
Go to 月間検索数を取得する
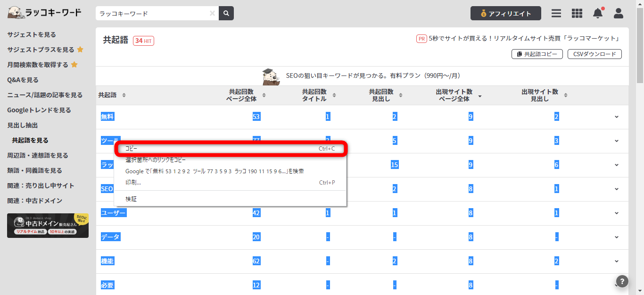click(38, 65)
